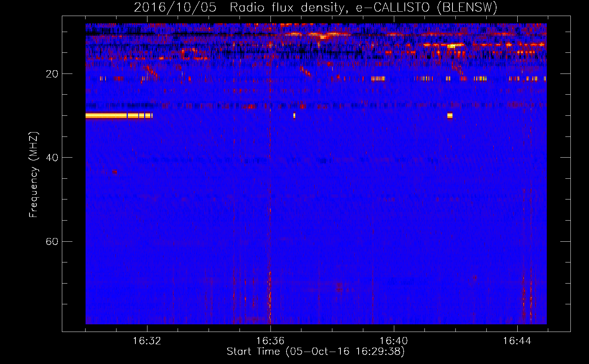The width and height of the screenshot is (589, 364).
Task: Click the small red blob near 43 MHz
Action: (115, 172)
